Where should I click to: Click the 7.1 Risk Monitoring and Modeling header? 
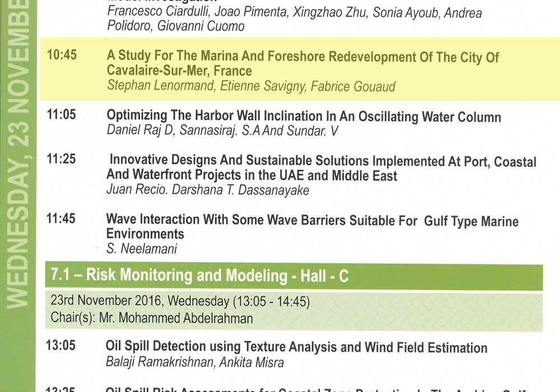tap(293, 276)
